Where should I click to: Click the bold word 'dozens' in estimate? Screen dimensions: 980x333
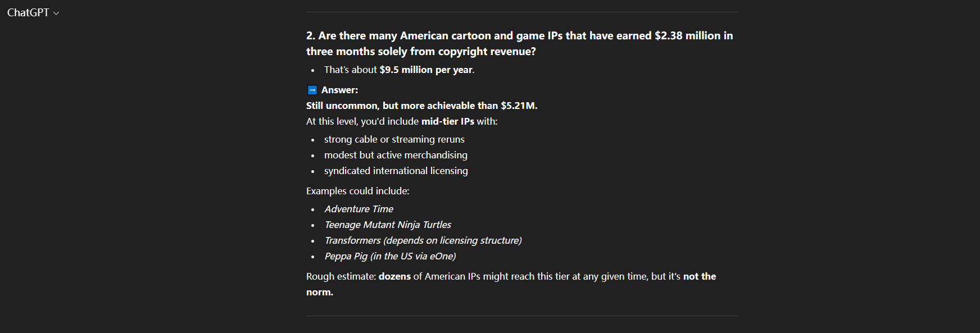pyautogui.click(x=394, y=276)
